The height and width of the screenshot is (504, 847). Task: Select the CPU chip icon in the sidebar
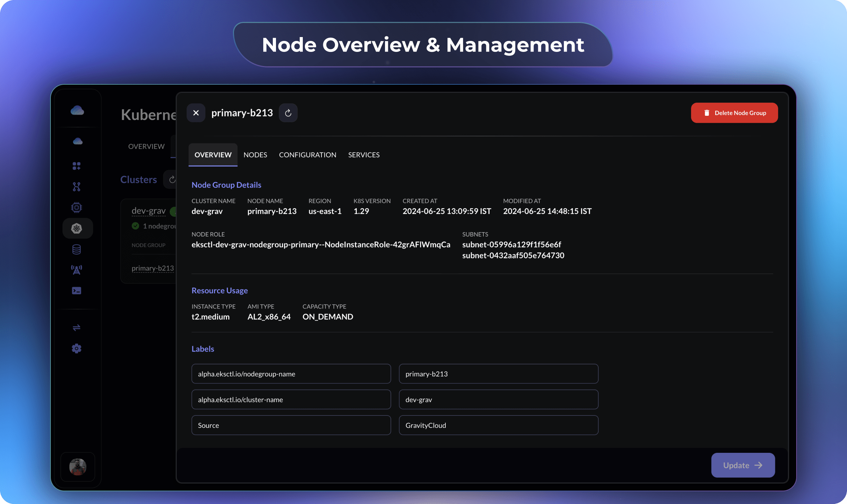(77, 207)
